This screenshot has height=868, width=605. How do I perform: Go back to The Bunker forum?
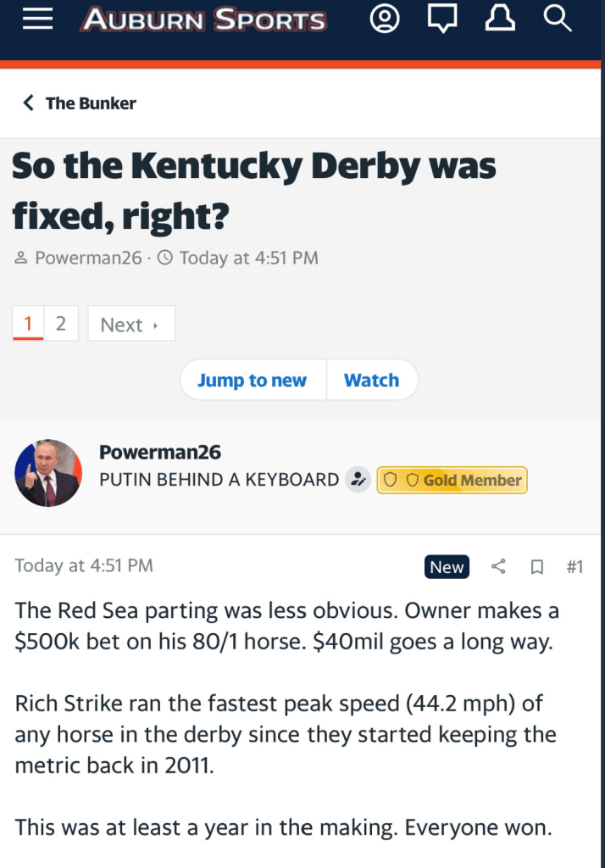pyautogui.click(x=80, y=103)
